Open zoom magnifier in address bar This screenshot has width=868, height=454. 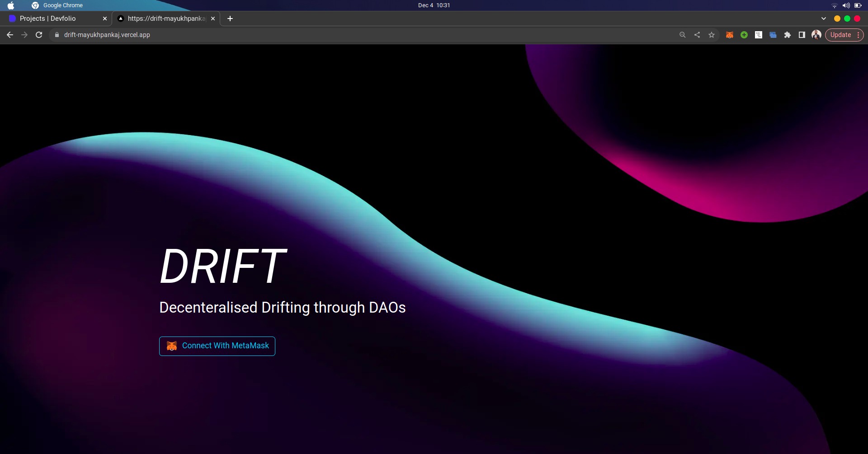[x=683, y=35]
